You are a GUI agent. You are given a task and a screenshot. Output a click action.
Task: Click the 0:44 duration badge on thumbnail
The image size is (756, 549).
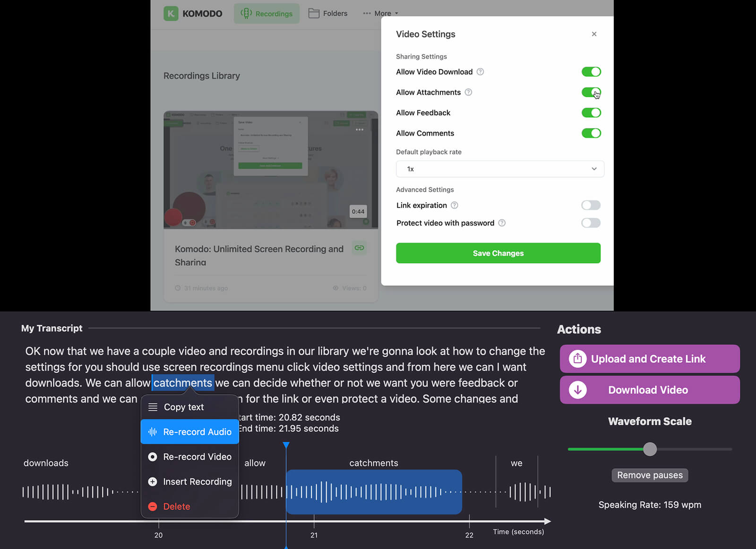click(x=358, y=211)
